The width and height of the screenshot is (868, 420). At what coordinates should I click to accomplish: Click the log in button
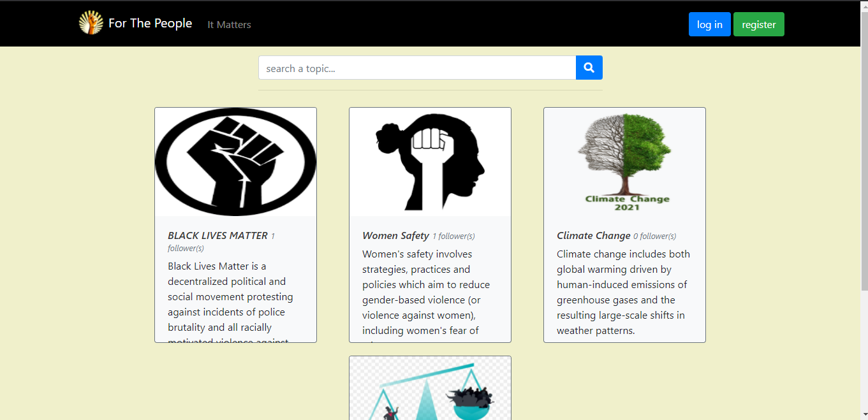710,24
